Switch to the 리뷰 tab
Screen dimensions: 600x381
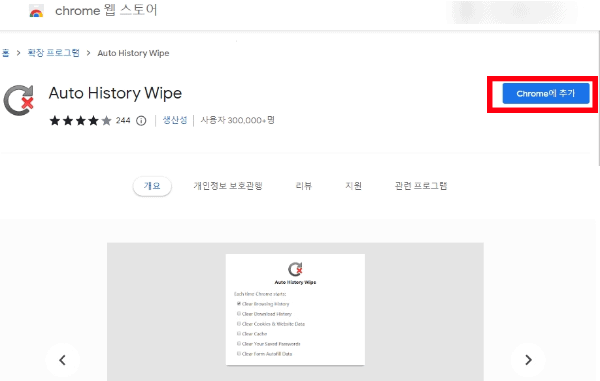pos(304,186)
